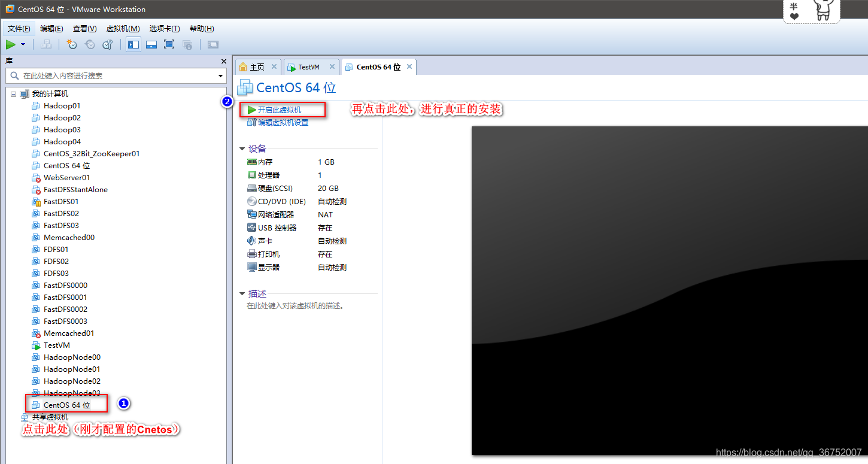This screenshot has width=868, height=464.
Task: Select the Hadoop01 virtual machine in library
Action: (x=62, y=105)
